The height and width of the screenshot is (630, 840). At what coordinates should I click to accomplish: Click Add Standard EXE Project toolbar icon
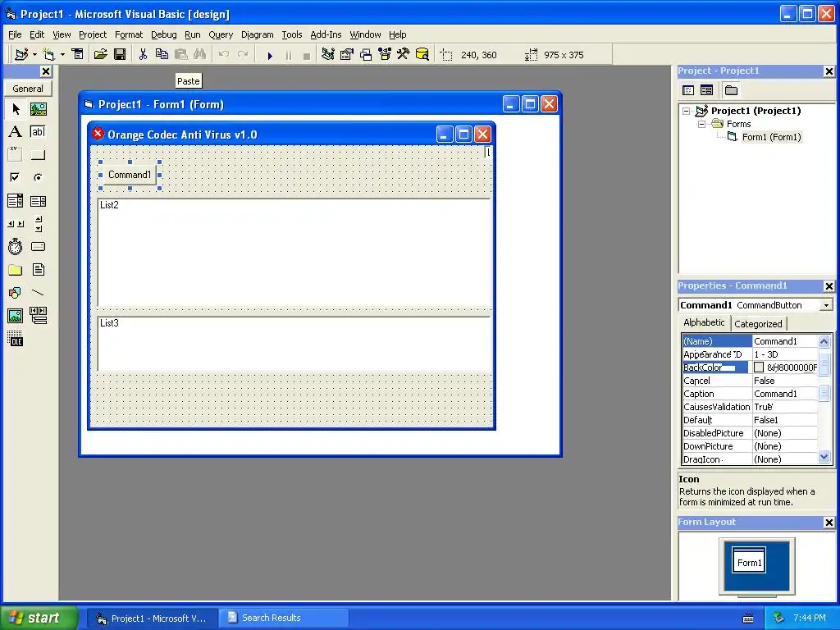(21, 55)
